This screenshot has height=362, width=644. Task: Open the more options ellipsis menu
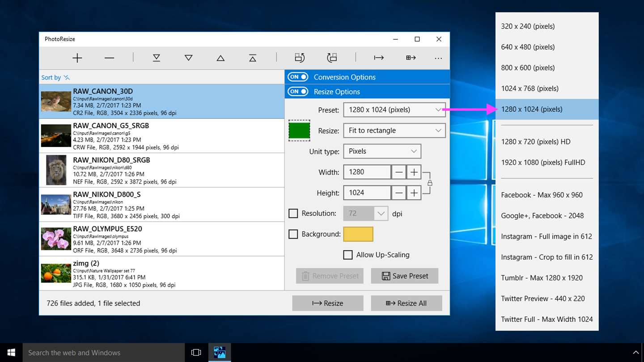click(x=438, y=58)
